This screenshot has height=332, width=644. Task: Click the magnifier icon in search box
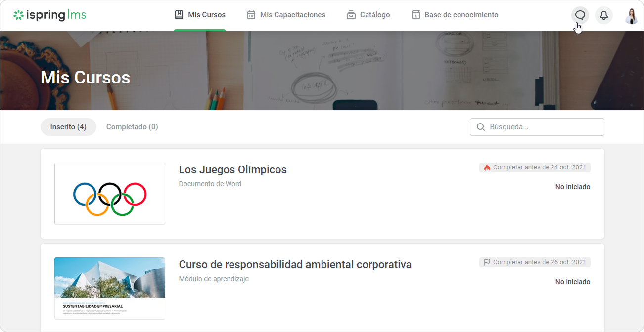click(x=480, y=127)
